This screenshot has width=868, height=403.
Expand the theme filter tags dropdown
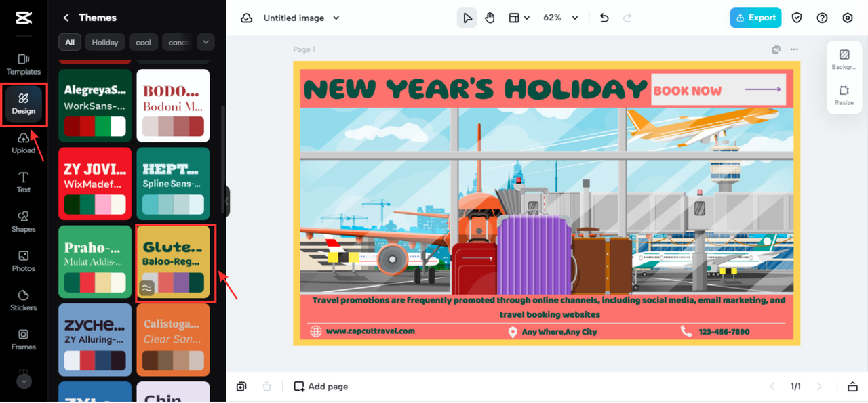[205, 42]
